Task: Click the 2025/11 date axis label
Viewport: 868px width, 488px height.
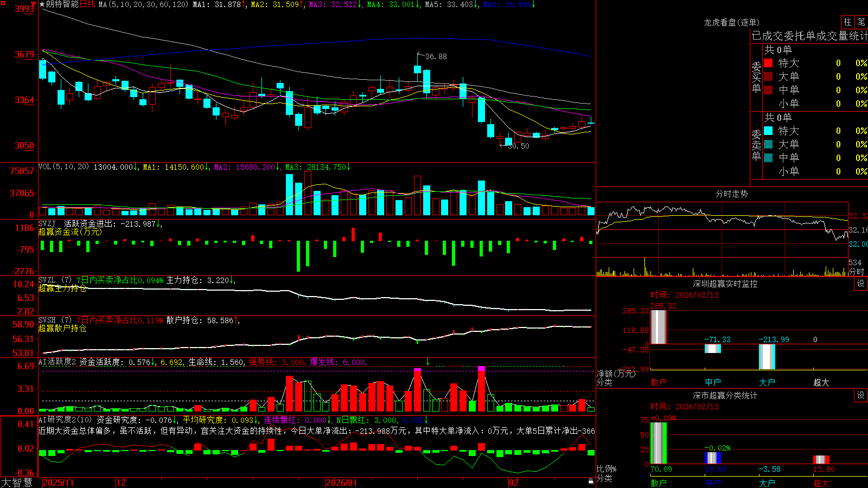Action: coord(58,483)
